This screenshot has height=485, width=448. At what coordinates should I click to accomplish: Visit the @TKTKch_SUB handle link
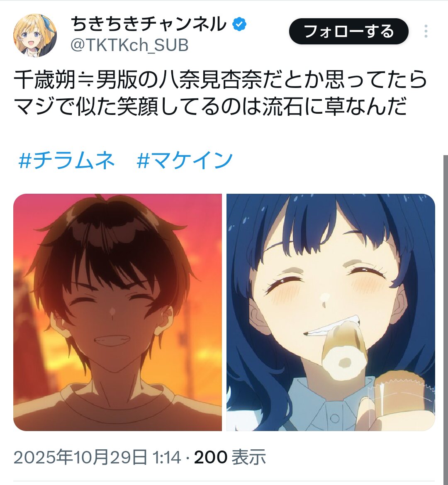129,45
